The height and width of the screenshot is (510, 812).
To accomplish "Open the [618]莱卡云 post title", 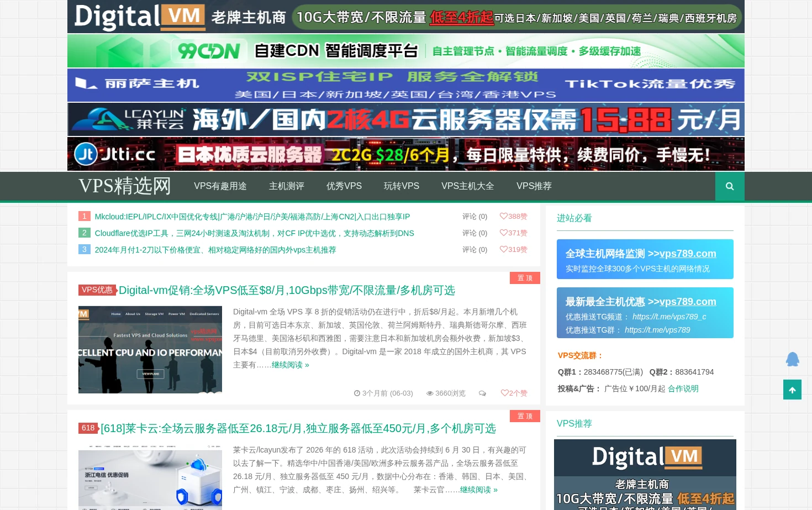I will pyautogui.click(x=298, y=428).
